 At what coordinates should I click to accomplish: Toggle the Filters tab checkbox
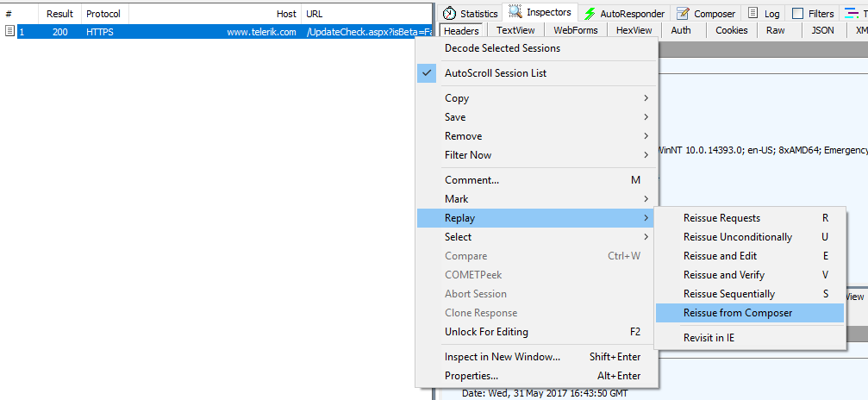tap(797, 14)
